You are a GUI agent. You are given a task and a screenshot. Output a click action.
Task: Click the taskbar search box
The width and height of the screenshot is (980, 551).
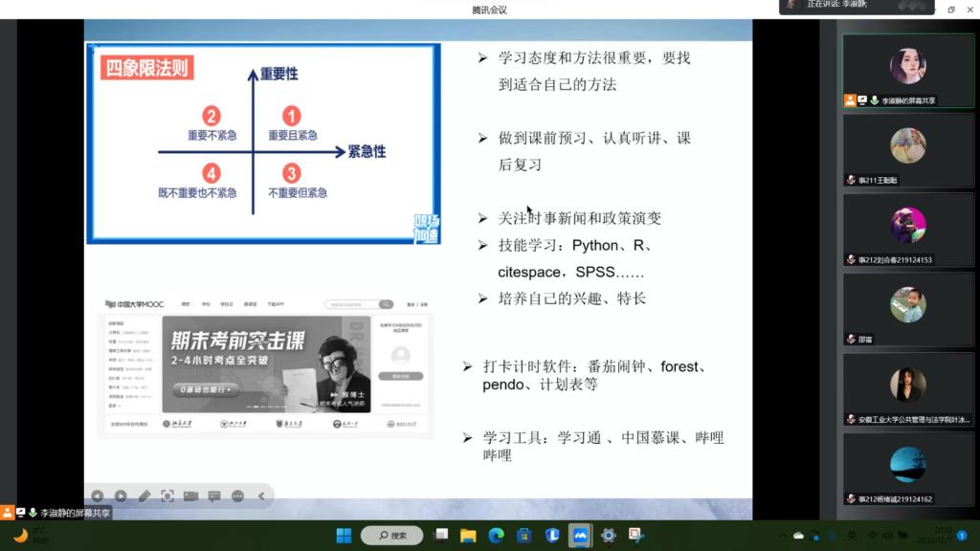[x=391, y=536]
